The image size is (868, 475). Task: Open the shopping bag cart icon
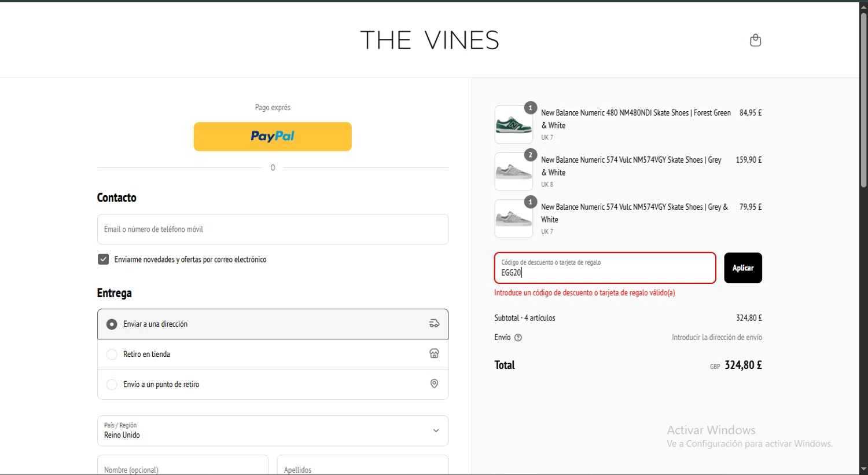755,40
